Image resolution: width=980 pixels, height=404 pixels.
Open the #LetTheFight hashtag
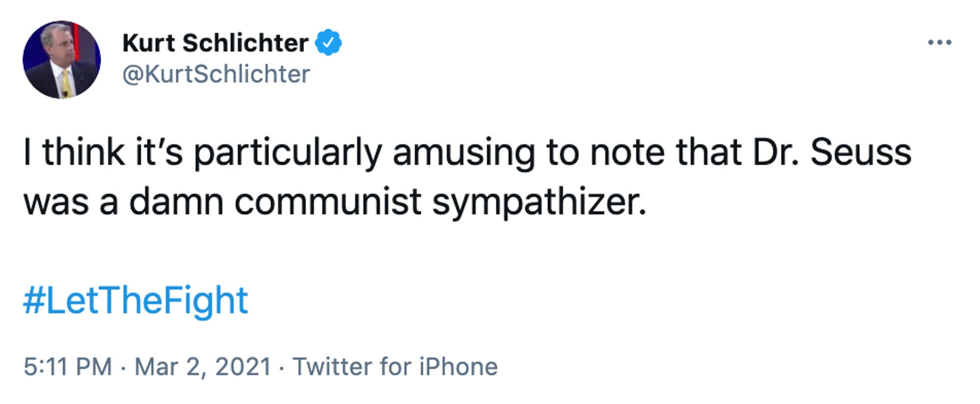pyautogui.click(x=136, y=300)
